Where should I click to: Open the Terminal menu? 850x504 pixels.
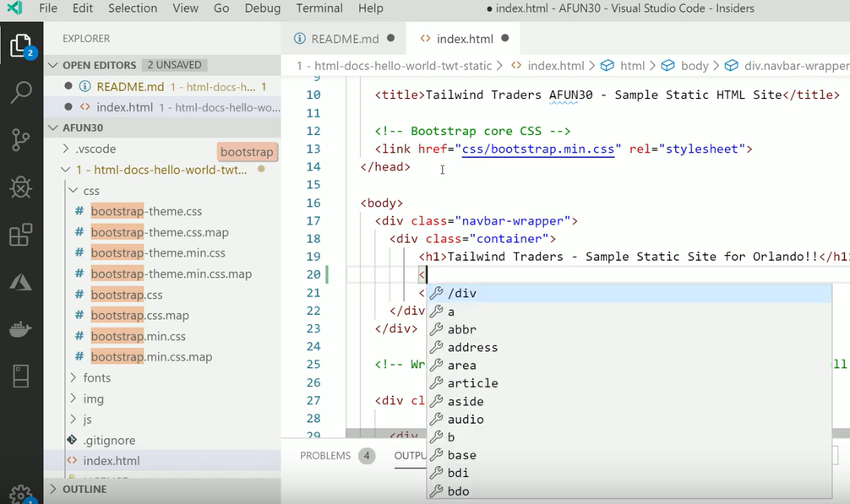319,8
